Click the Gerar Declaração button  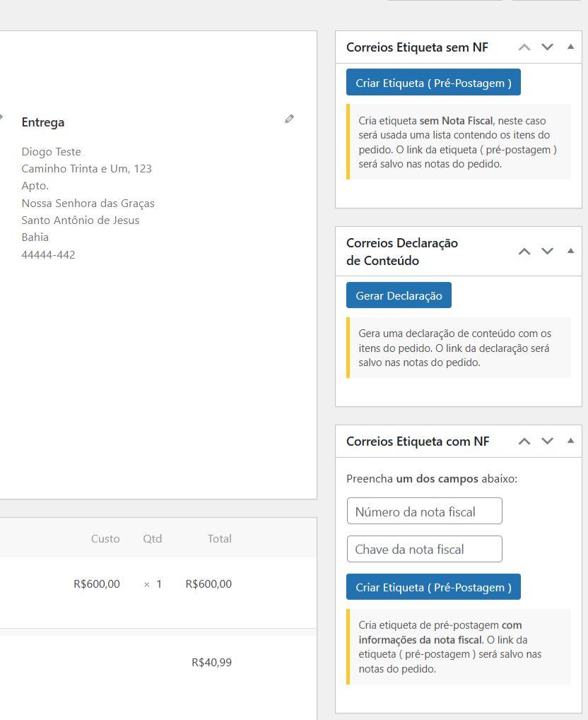(399, 295)
